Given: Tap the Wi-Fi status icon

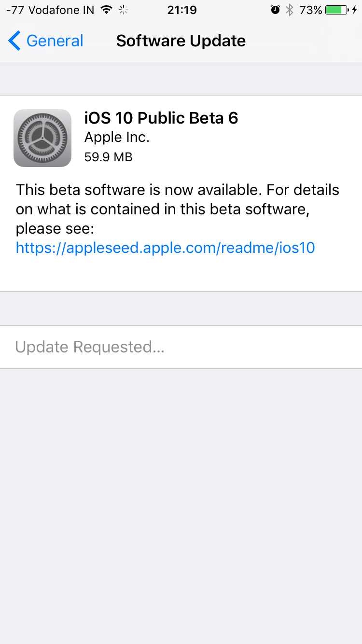Looking at the screenshot, I should (107, 10).
